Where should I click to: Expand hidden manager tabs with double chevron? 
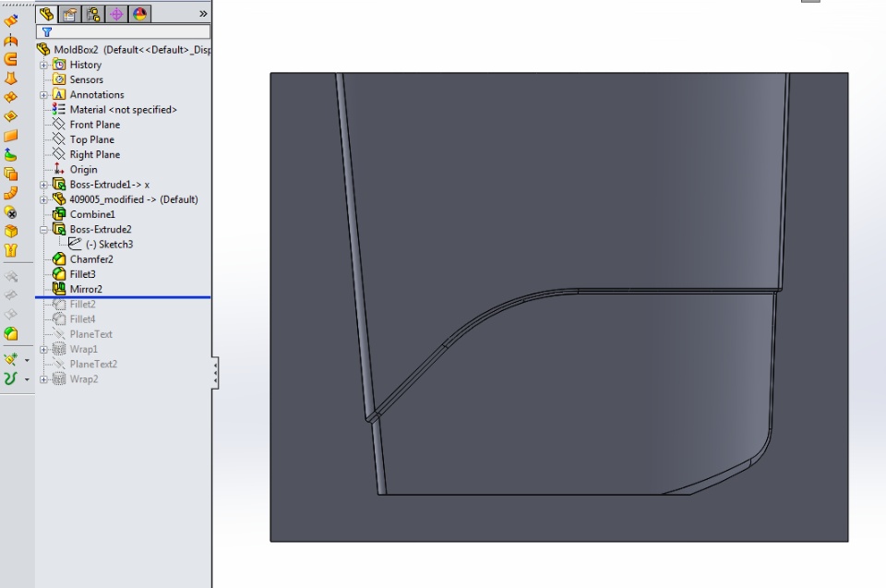(x=203, y=14)
